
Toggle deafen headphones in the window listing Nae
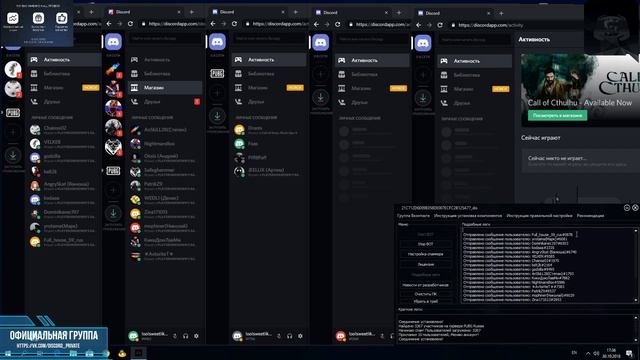[289, 336]
